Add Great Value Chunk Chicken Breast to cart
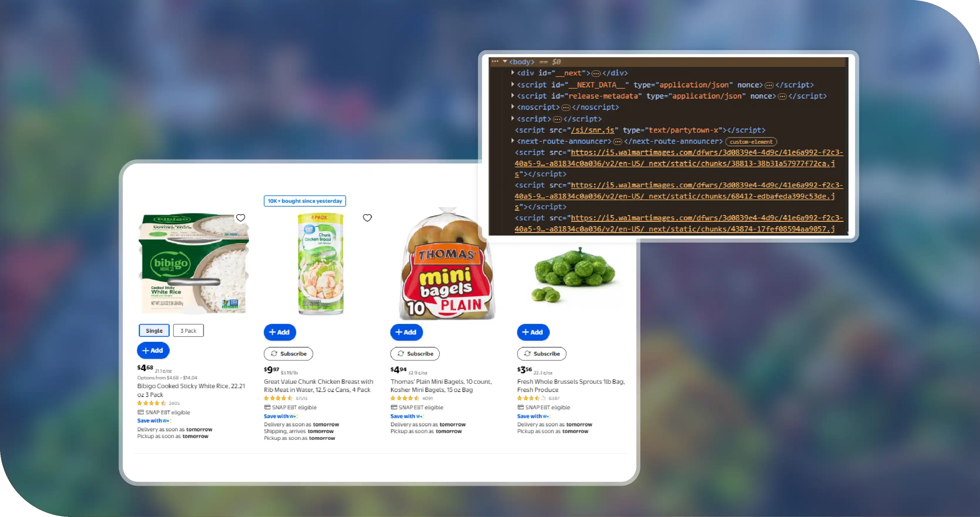Image resolution: width=980 pixels, height=517 pixels. coord(280,332)
